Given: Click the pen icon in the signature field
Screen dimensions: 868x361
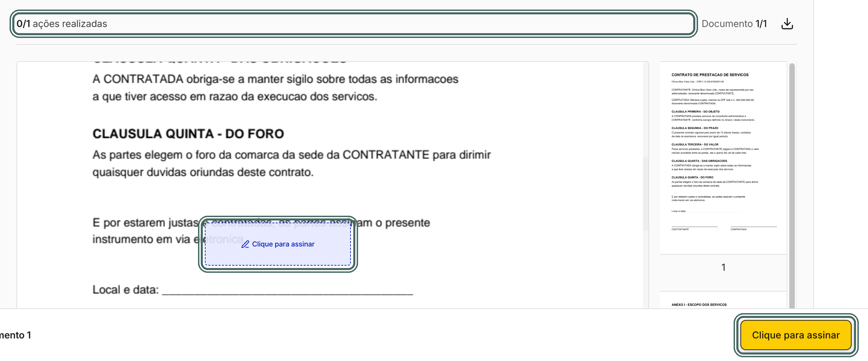Looking at the screenshot, I should (245, 244).
